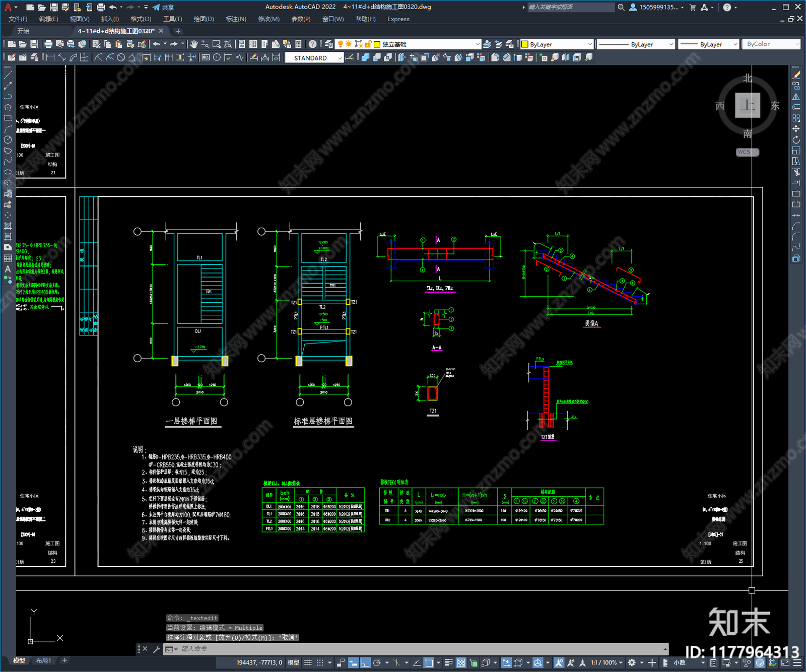This screenshot has height=672, width=806.
Task: Select the Hatch tool in draw toolbar
Action: click(8, 226)
